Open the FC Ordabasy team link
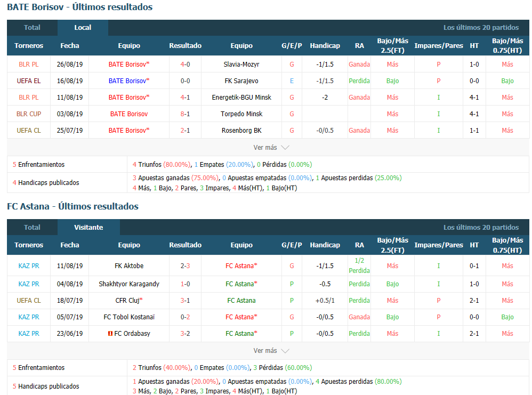This screenshot has width=532, height=395. [132, 334]
